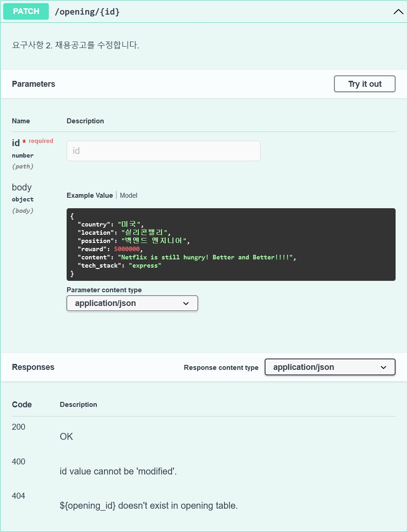Select the tech_stack value in the example

point(145,265)
